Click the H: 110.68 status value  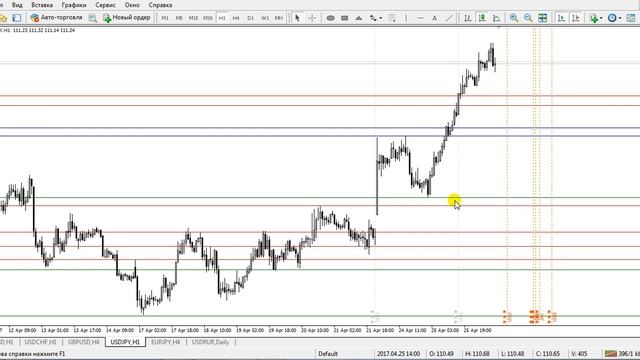pos(477,354)
